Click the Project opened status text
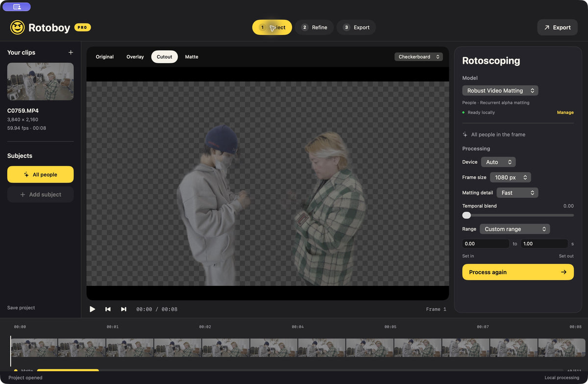Screen dimensions: 588x384 coord(25,378)
